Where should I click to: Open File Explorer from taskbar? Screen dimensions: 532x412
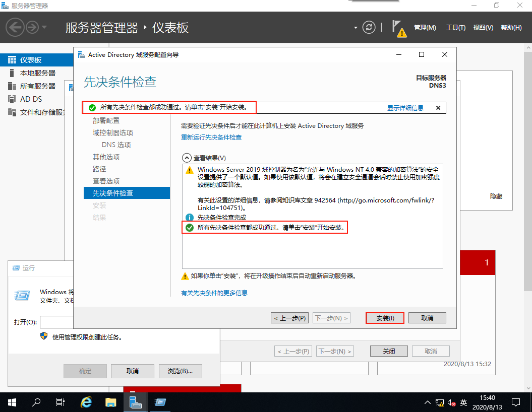click(x=110, y=402)
